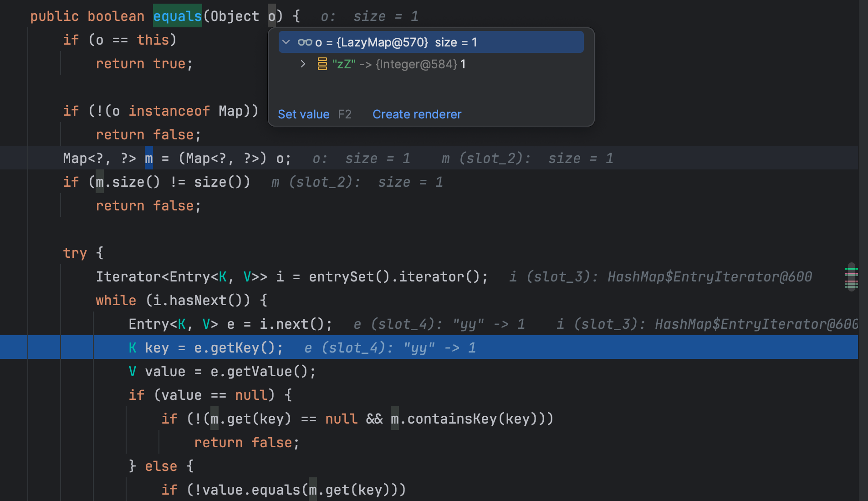Collapse the o = {LazyMap@570} node
868x501 pixels.
coord(286,42)
